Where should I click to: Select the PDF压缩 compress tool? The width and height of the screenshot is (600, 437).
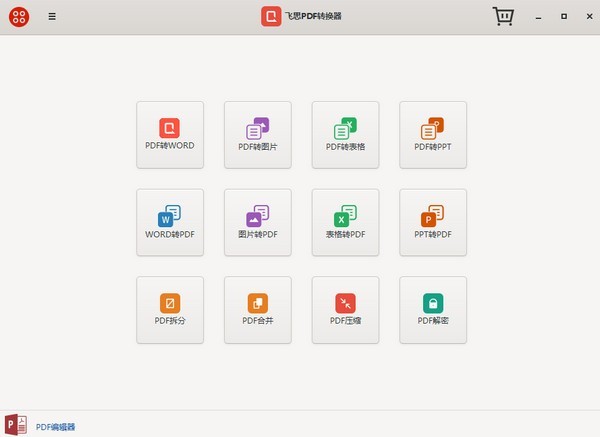coord(345,310)
